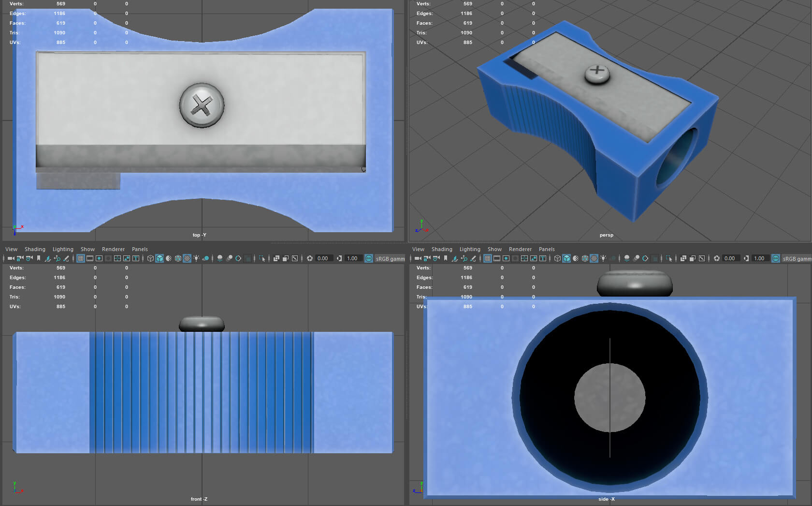The width and height of the screenshot is (812, 506).
Task: Toggle color management in front -Z panel toolbar
Action: coord(369,258)
